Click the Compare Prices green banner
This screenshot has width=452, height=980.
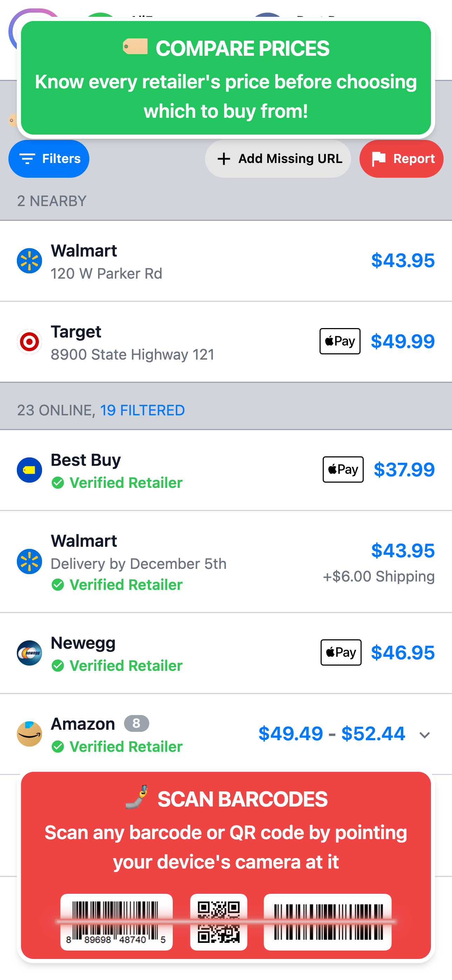tap(226, 78)
